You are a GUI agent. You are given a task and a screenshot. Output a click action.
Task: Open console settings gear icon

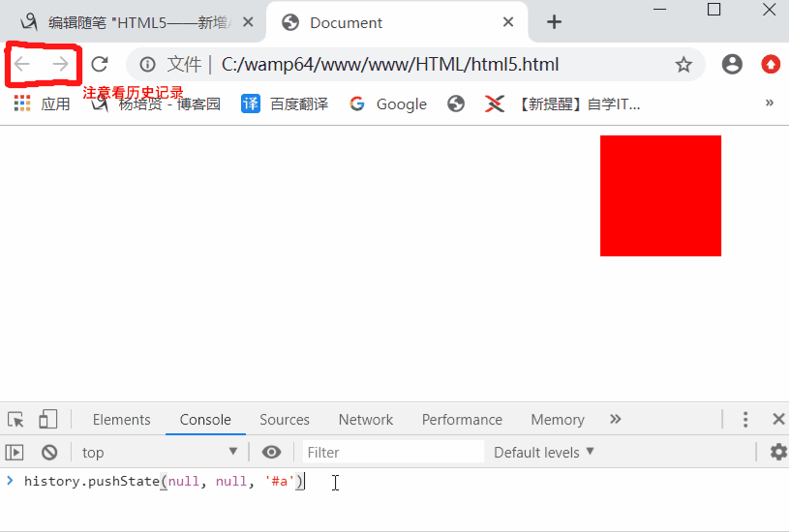[x=778, y=452]
